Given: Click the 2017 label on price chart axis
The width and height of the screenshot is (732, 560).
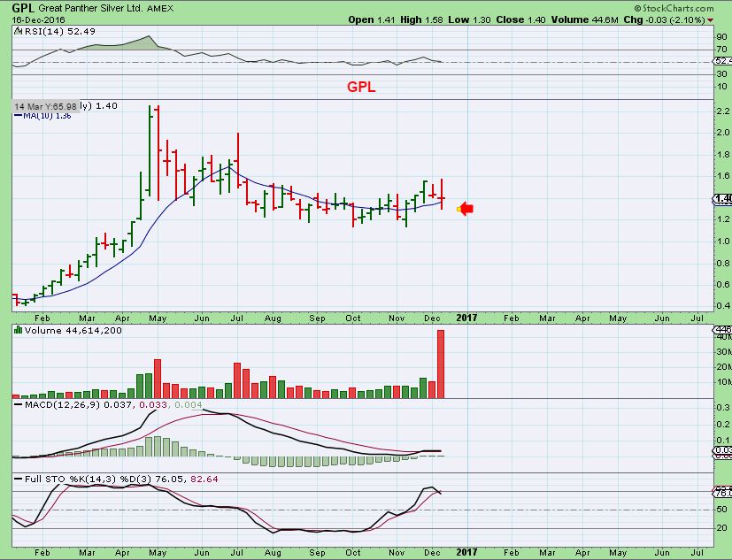Looking at the screenshot, I should [x=466, y=318].
